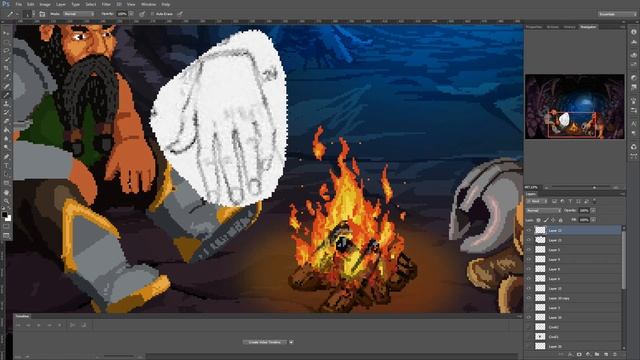
Task: Enable pressure for opacity icon
Action: click(x=142, y=14)
